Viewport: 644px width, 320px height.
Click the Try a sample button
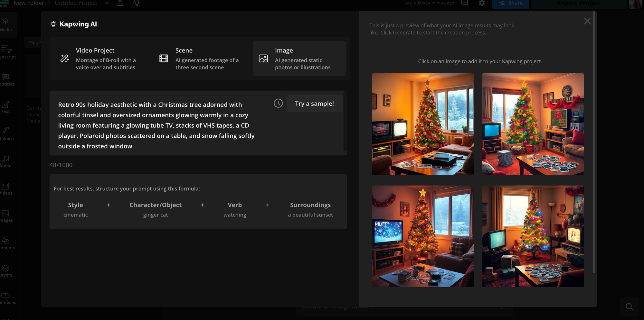[314, 103]
